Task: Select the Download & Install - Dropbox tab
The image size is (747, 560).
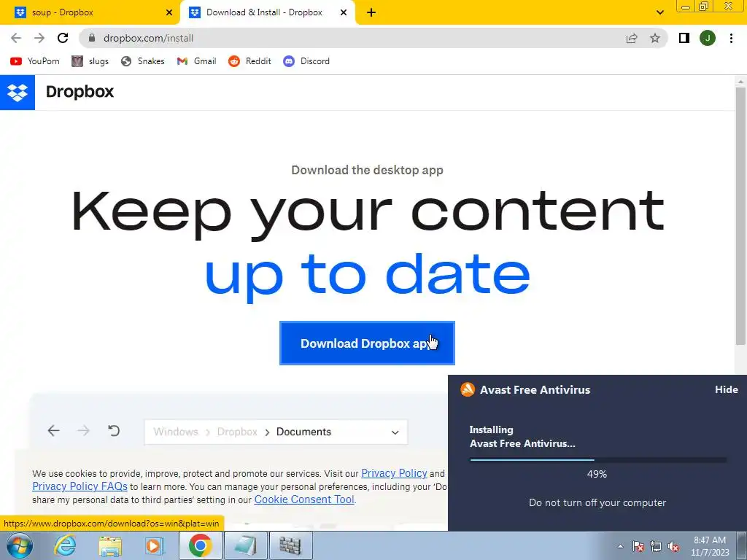Action: tap(268, 13)
